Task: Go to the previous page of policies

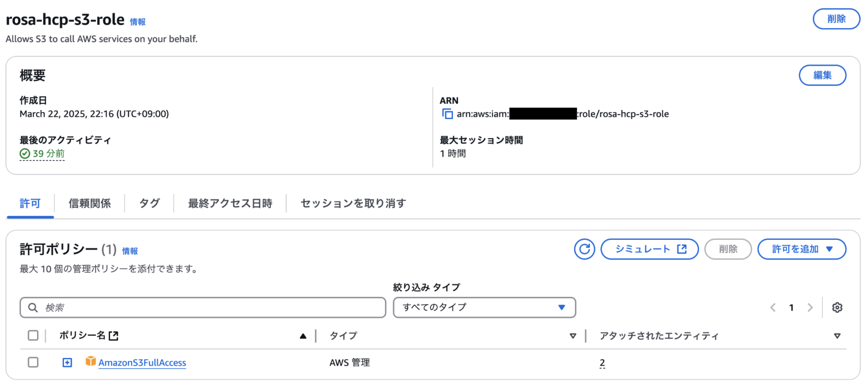Action: (773, 307)
